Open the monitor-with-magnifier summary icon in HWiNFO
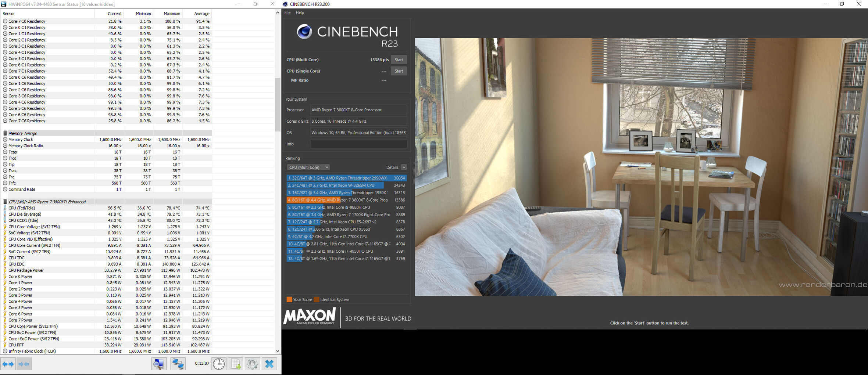Screen dimensions: 868x375 (x=159, y=364)
